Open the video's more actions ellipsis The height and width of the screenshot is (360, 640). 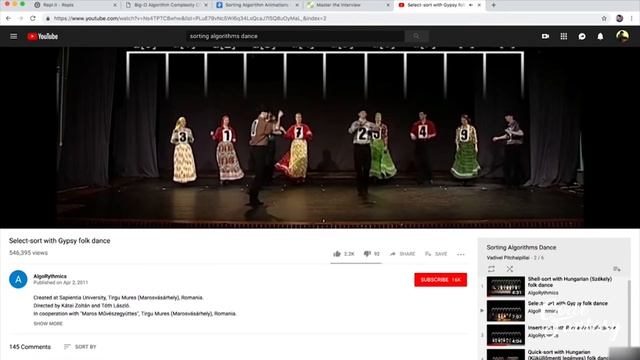pyautogui.click(x=461, y=254)
